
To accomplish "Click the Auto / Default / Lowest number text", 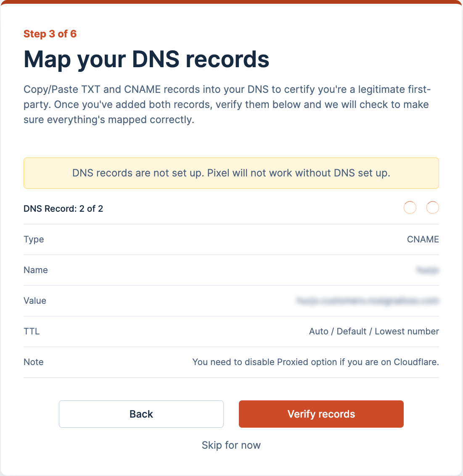I will [x=374, y=331].
